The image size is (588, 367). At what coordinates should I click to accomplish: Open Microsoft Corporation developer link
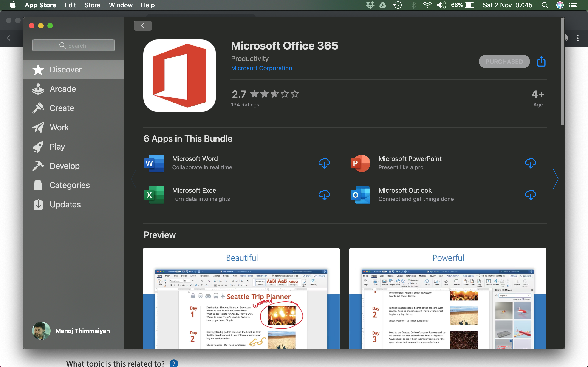pyautogui.click(x=261, y=68)
